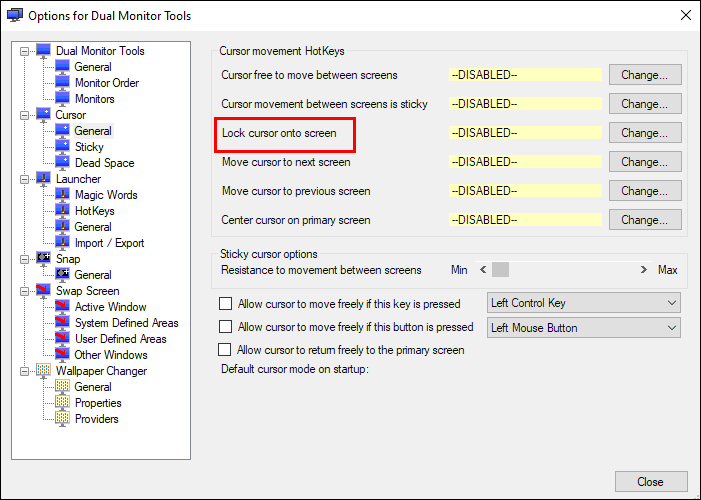
Task: Click the User Defined Areas icon
Action: click(x=62, y=339)
